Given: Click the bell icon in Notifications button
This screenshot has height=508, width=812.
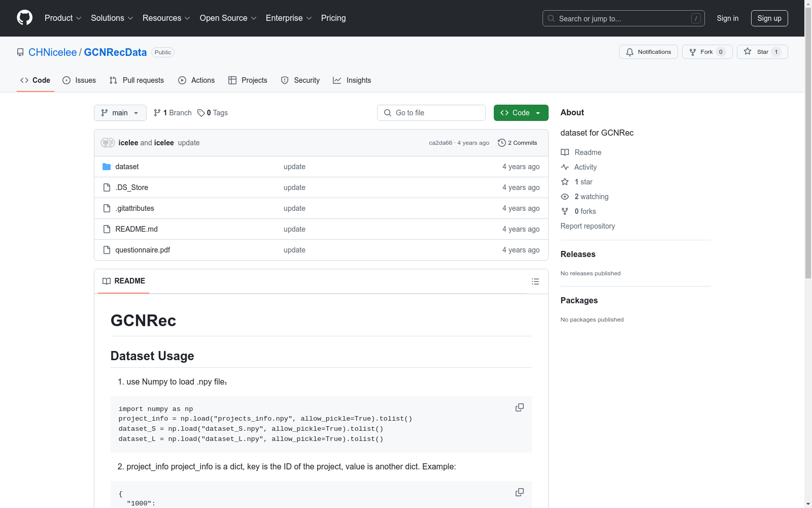Looking at the screenshot, I should click(x=630, y=52).
